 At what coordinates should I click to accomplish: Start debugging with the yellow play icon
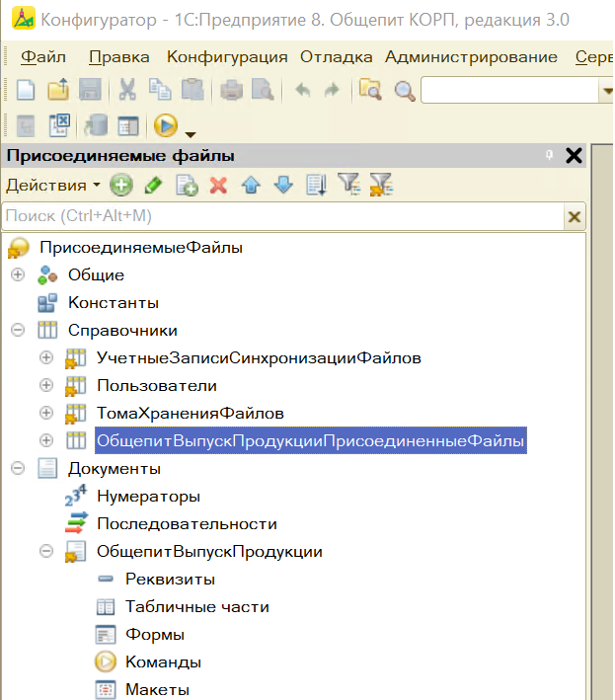click(x=166, y=125)
